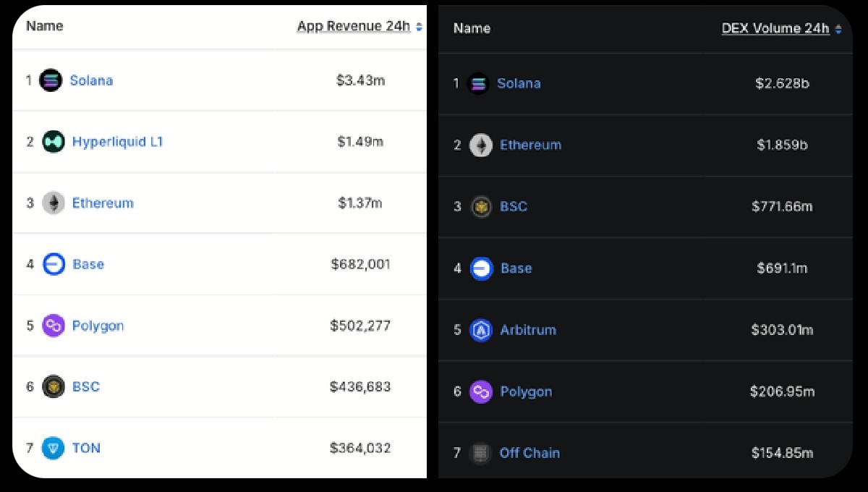Click the BSC coin icon in right table
Viewport: 868px width, 492px height.
[480, 206]
